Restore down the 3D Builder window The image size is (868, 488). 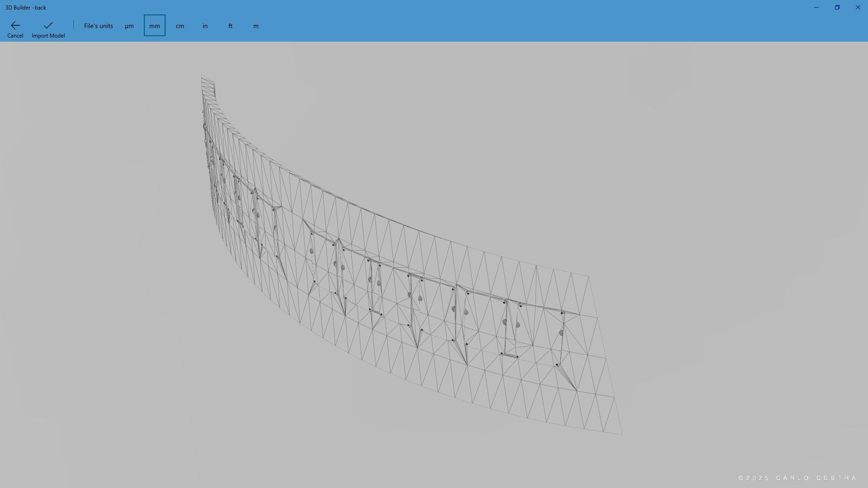pos(837,8)
